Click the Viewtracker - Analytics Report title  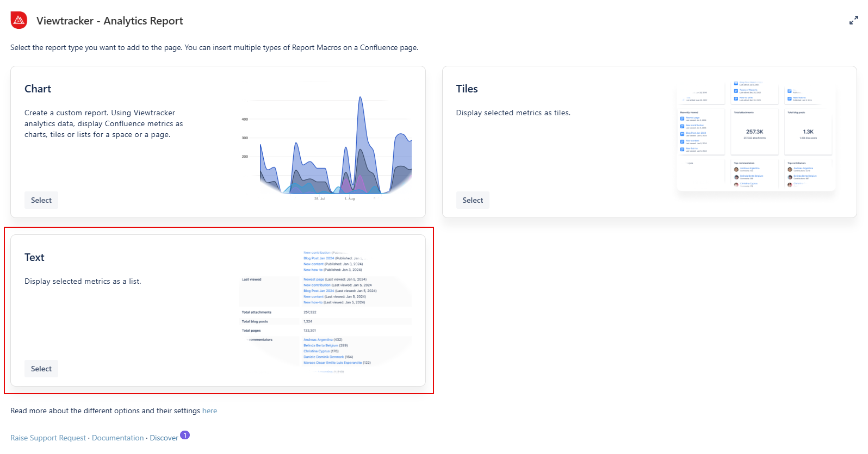pyautogui.click(x=109, y=21)
